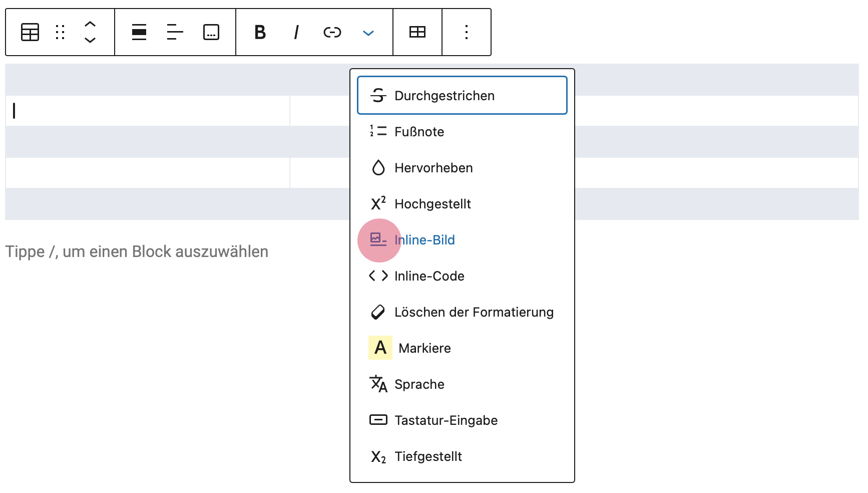Select the Markiere option
Image resolution: width=868 pixels, height=493 pixels.
(x=462, y=348)
